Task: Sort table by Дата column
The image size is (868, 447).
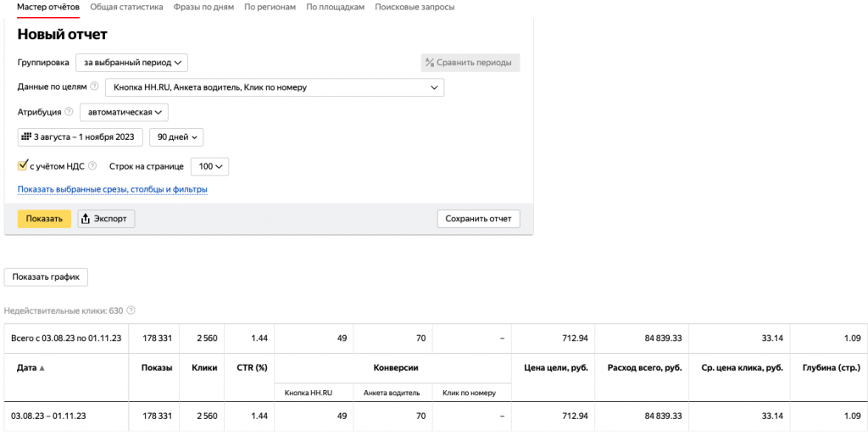Action: [x=28, y=367]
